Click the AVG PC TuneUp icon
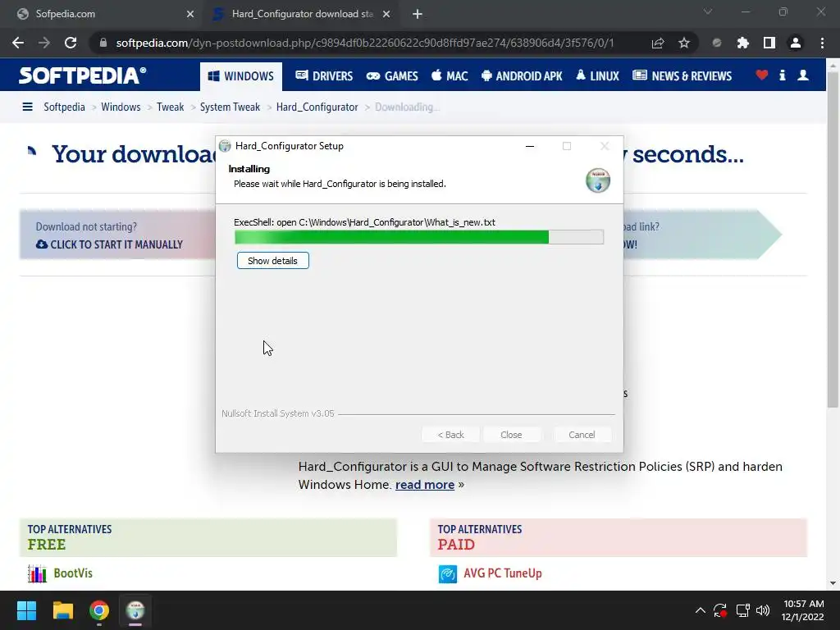The width and height of the screenshot is (840, 630). click(448, 573)
